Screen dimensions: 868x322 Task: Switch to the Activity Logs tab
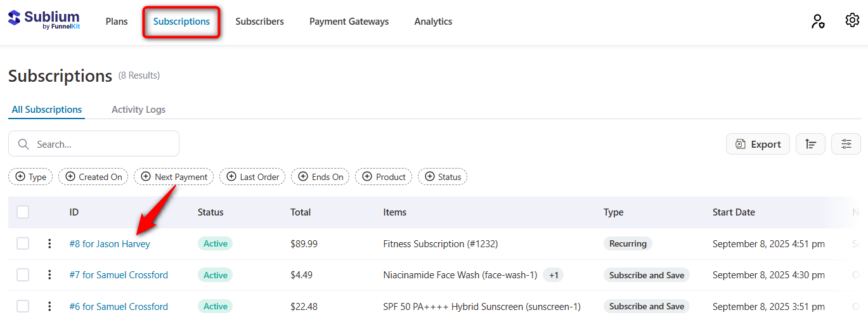138,110
